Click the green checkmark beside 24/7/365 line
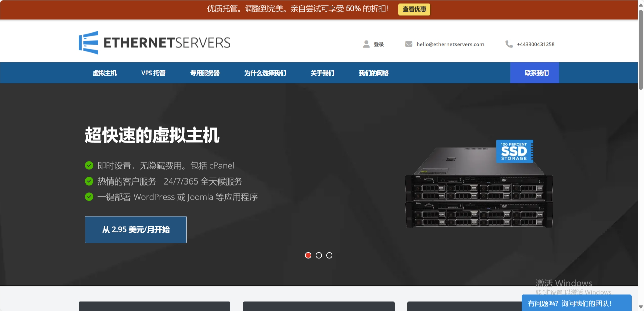 [89, 181]
